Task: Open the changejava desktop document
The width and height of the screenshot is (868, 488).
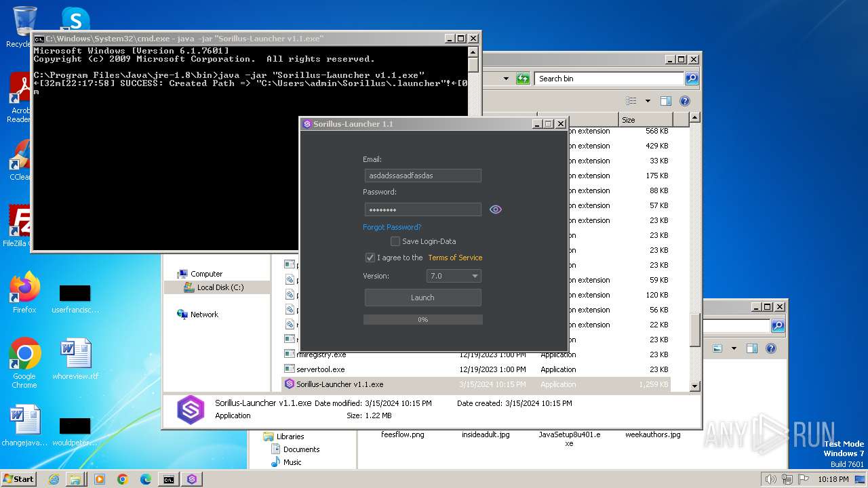Action: [25, 426]
